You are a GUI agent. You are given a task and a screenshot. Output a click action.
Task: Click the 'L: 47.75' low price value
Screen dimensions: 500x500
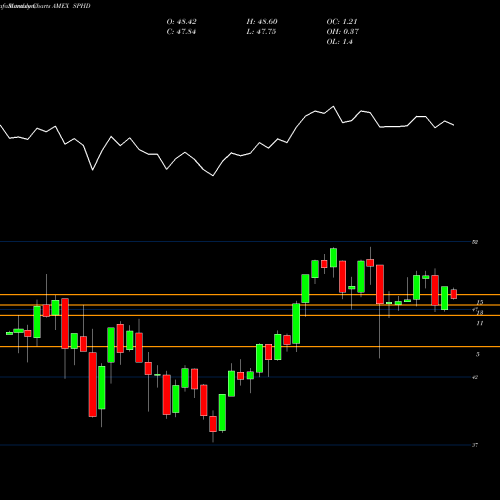point(261,32)
